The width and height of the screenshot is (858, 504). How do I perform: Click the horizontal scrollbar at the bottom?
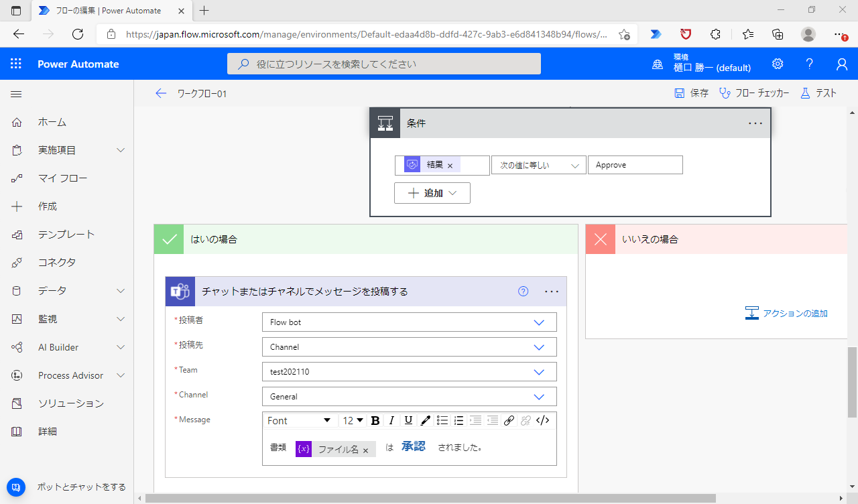(x=430, y=498)
